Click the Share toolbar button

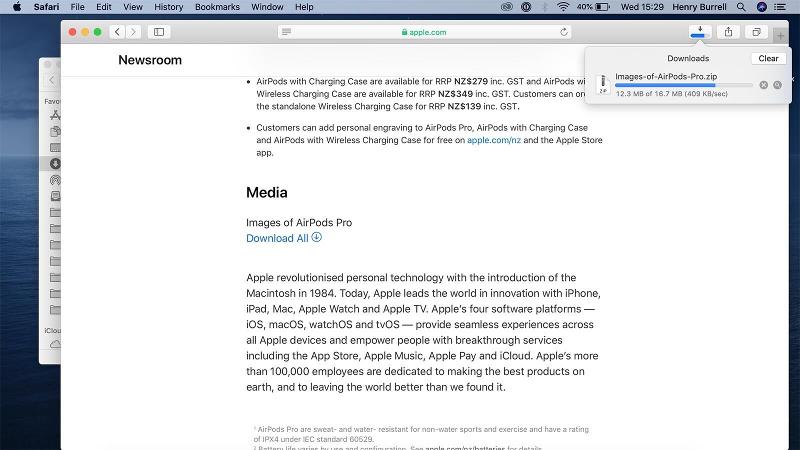pos(728,32)
